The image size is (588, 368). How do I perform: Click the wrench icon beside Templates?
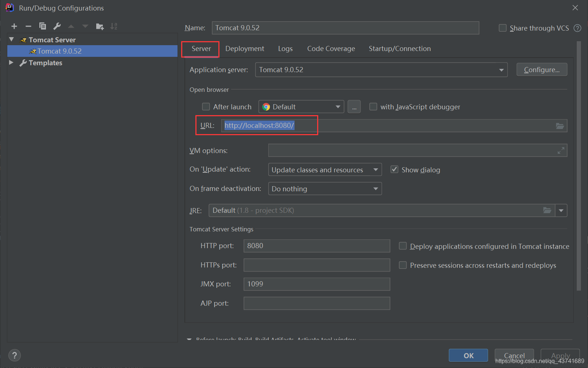pos(23,63)
